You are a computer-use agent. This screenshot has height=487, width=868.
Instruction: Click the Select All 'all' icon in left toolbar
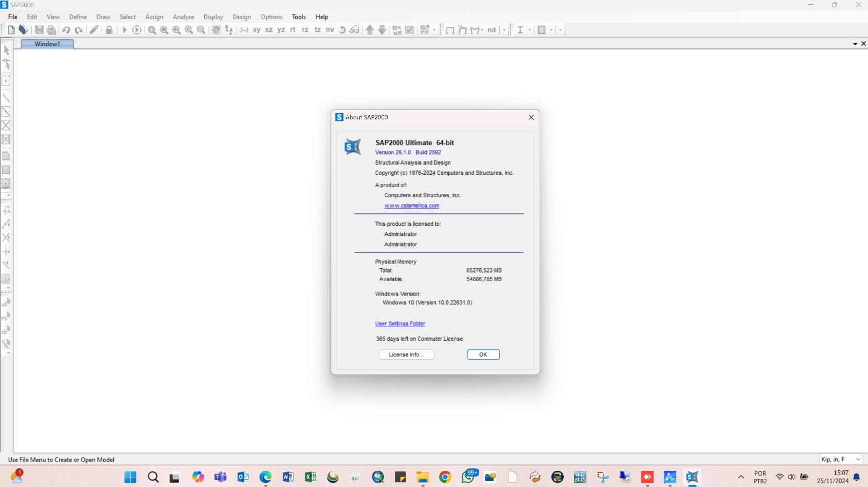(6, 303)
